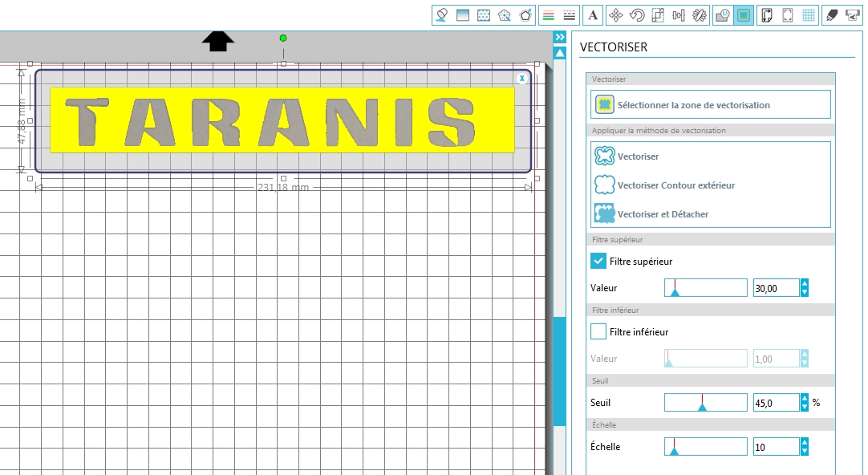Screen dimensions: 868x475
Task: Click the 231,18 mm width dimension label
Action: pyautogui.click(x=283, y=187)
